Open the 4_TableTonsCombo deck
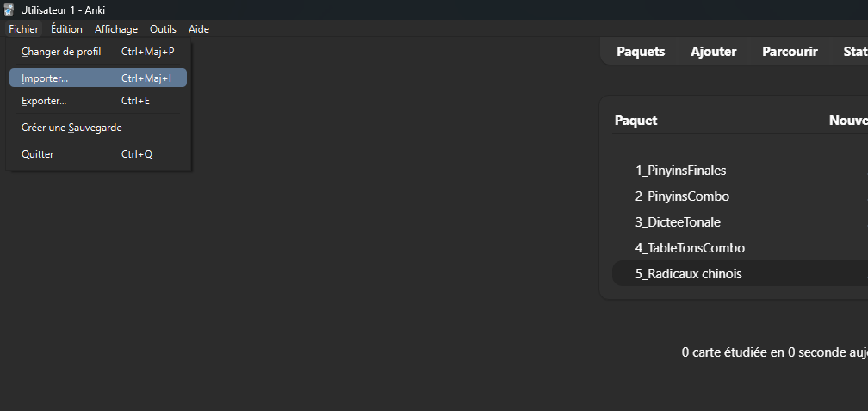 (x=690, y=248)
